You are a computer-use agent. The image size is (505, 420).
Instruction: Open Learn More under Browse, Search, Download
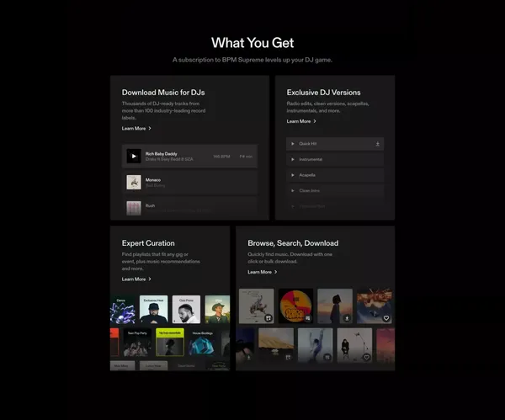point(262,272)
